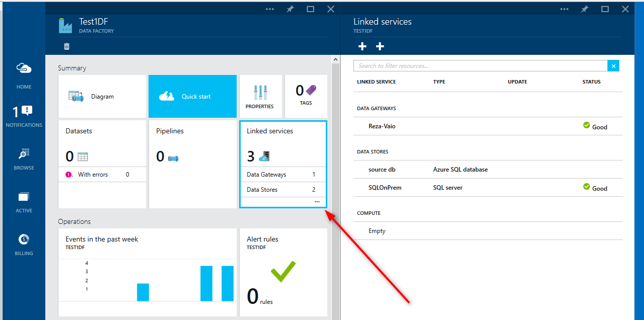Click the filter resources search field
This screenshot has width=644, height=320.
coord(480,66)
